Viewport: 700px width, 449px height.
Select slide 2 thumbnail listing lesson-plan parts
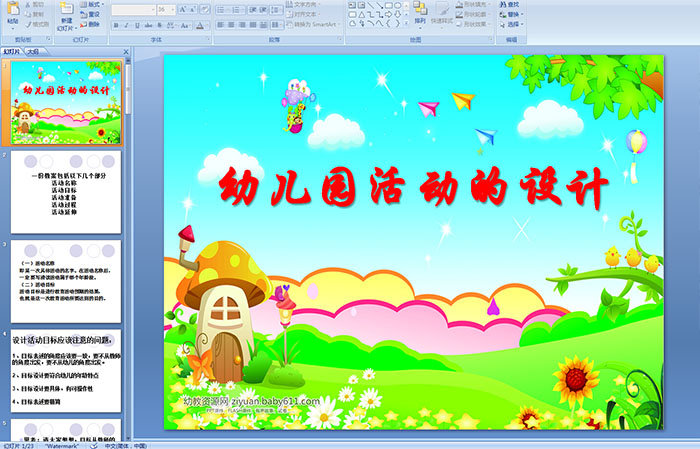click(66, 192)
